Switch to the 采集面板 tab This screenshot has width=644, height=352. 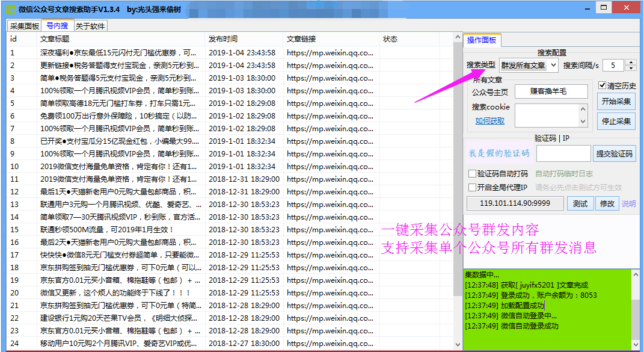coord(25,26)
